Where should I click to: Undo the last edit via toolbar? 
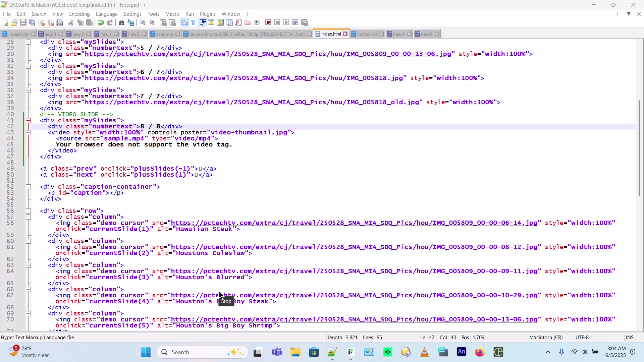[101, 22]
